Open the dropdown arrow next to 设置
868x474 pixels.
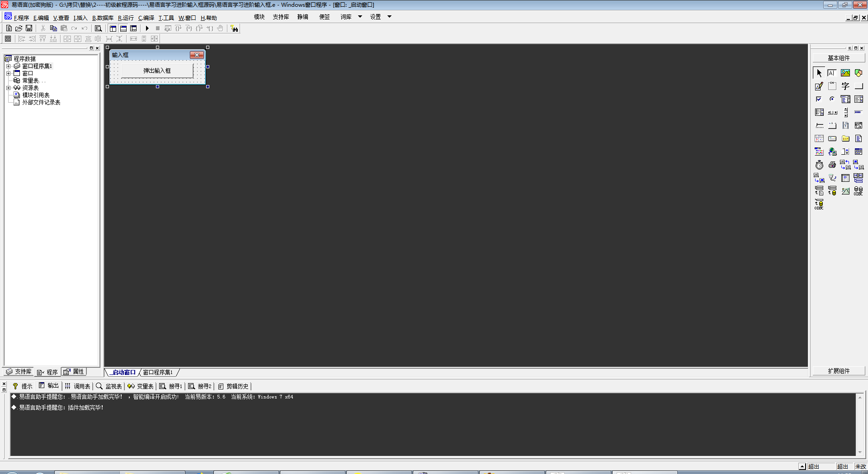click(389, 17)
